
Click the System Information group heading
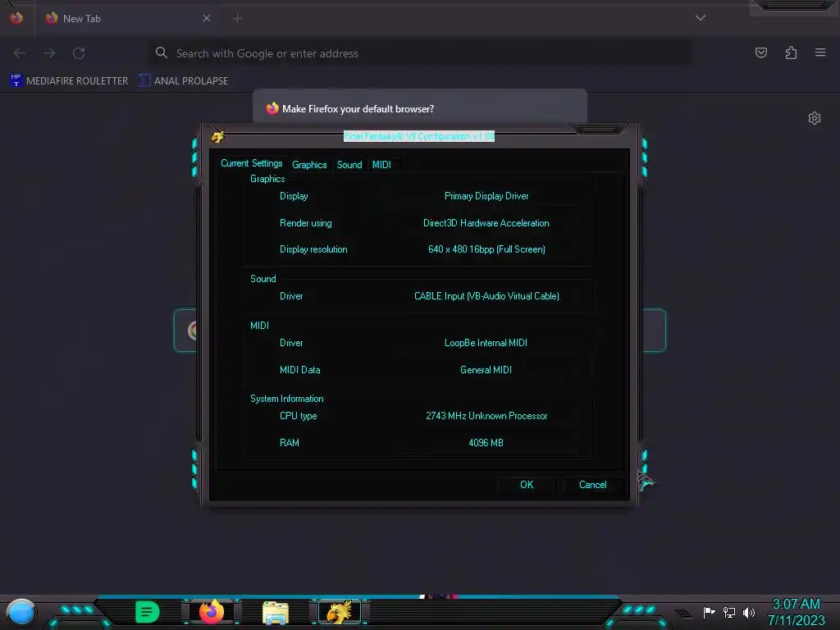point(286,399)
